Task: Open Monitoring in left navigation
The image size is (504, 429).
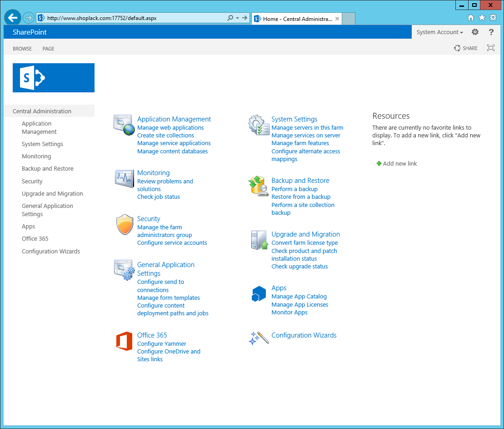Action: click(36, 156)
